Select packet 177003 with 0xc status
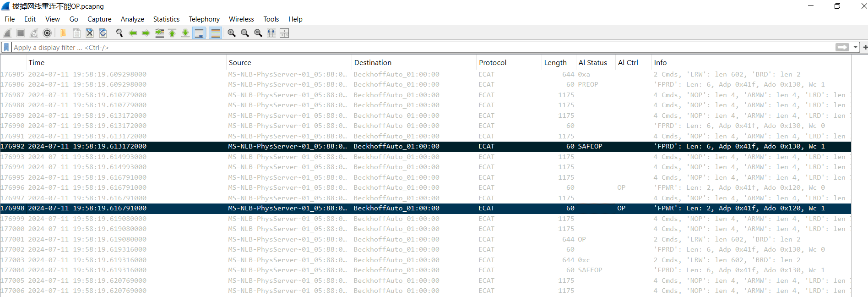This screenshot has width=868, height=297. [425, 260]
